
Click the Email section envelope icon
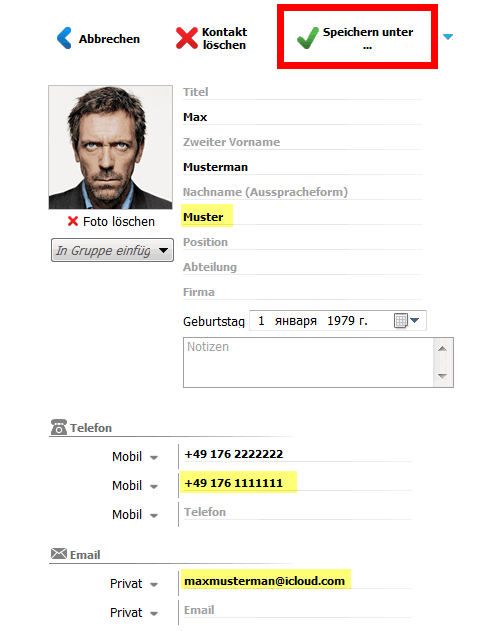pos(59,554)
